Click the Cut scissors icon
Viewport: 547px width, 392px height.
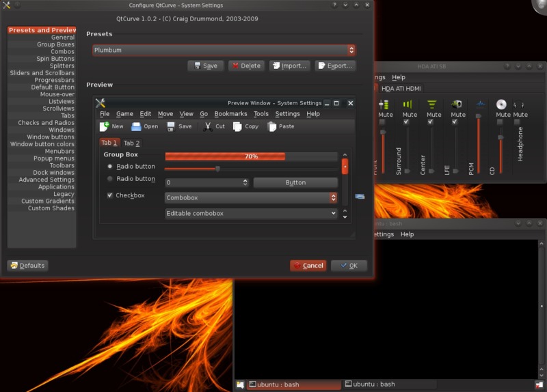pos(208,126)
